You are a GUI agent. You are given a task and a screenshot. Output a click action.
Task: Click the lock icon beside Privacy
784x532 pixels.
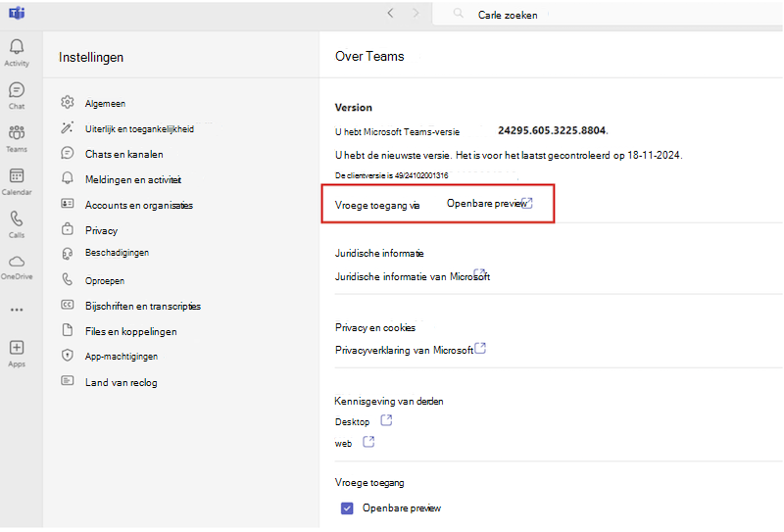click(68, 229)
